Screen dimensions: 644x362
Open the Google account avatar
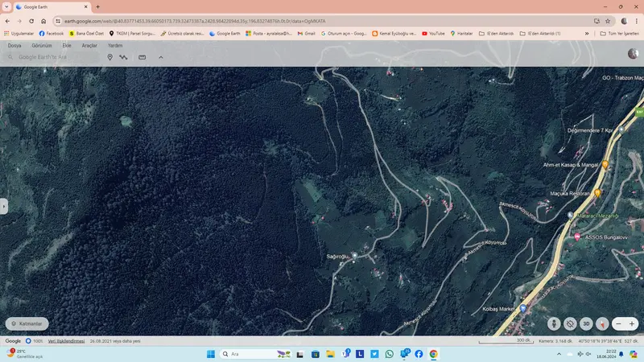tap(633, 53)
